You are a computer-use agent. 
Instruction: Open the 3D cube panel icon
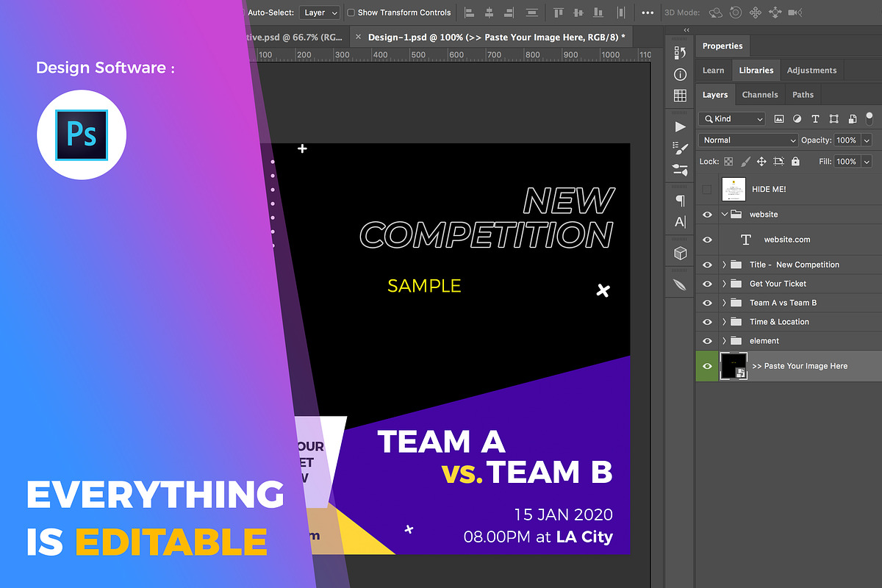coord(680,253)
